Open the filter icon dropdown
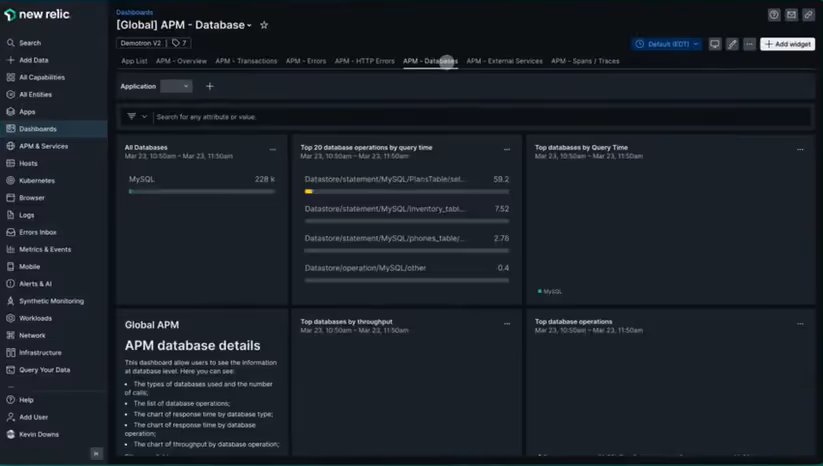 pyautogui.click(x=136, y=116)
